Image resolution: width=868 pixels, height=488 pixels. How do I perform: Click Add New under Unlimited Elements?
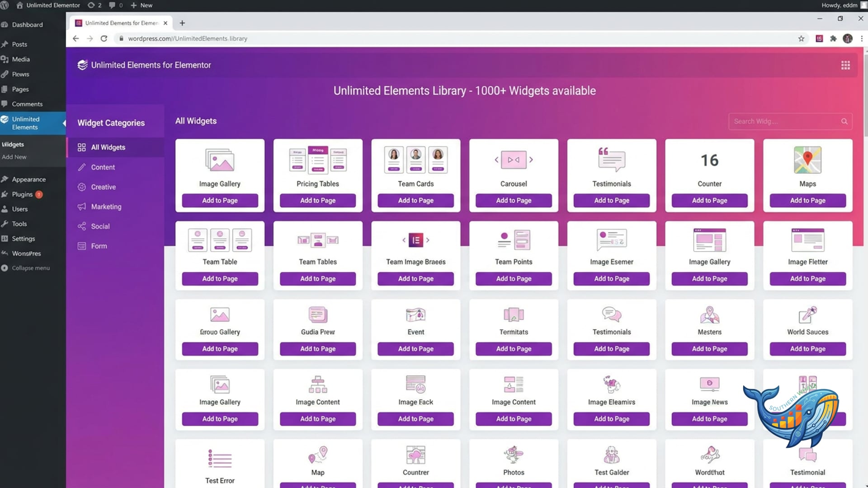pos(14,157)
